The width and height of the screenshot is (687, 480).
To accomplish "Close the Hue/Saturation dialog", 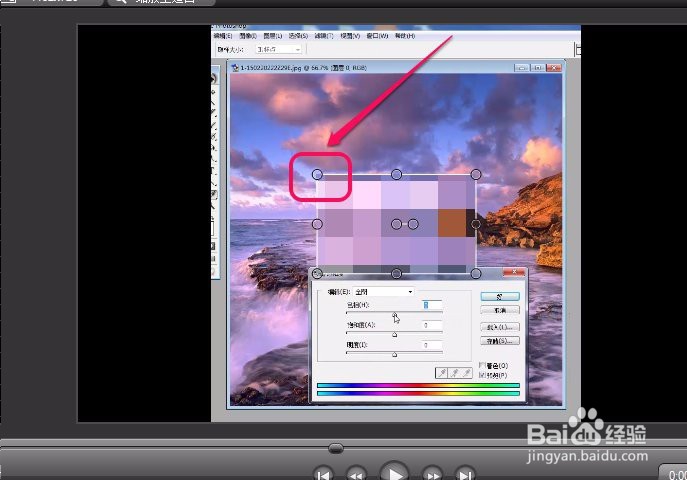I will pos(514,272).
